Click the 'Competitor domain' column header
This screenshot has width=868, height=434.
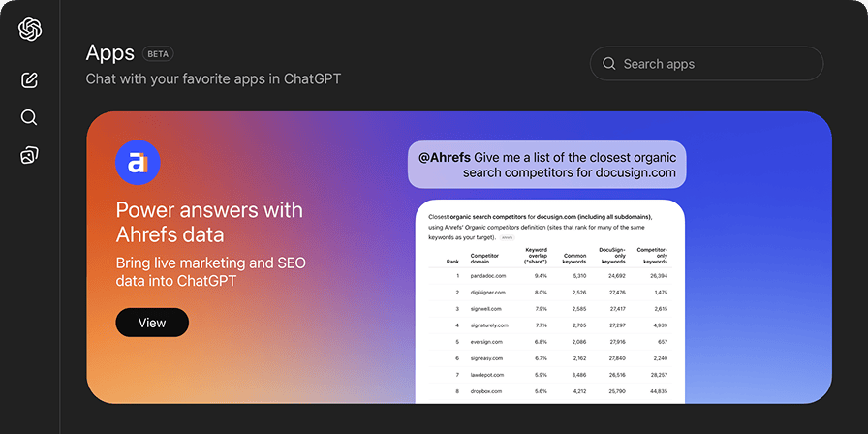pyautogui.click(x=484, y=259)
